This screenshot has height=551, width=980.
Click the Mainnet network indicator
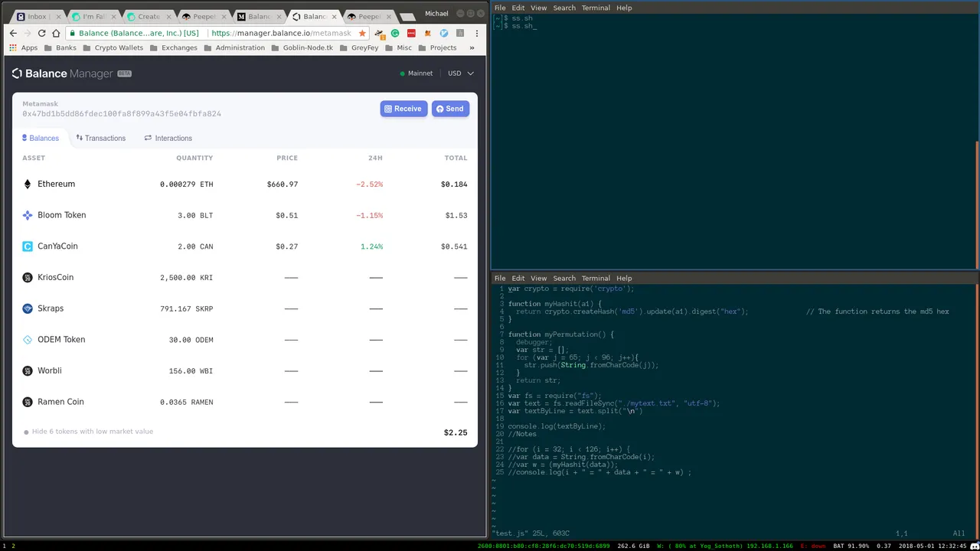(416, 73)
